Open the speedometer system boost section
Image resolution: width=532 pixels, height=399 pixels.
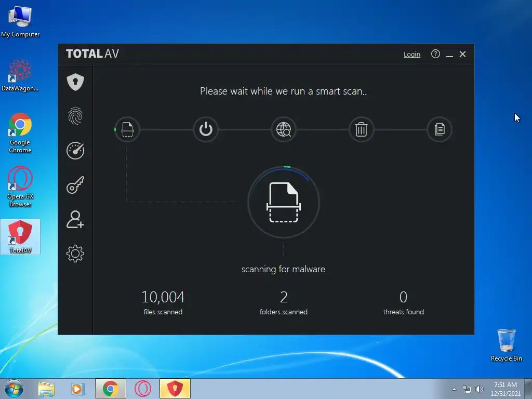tap(75, 150)
